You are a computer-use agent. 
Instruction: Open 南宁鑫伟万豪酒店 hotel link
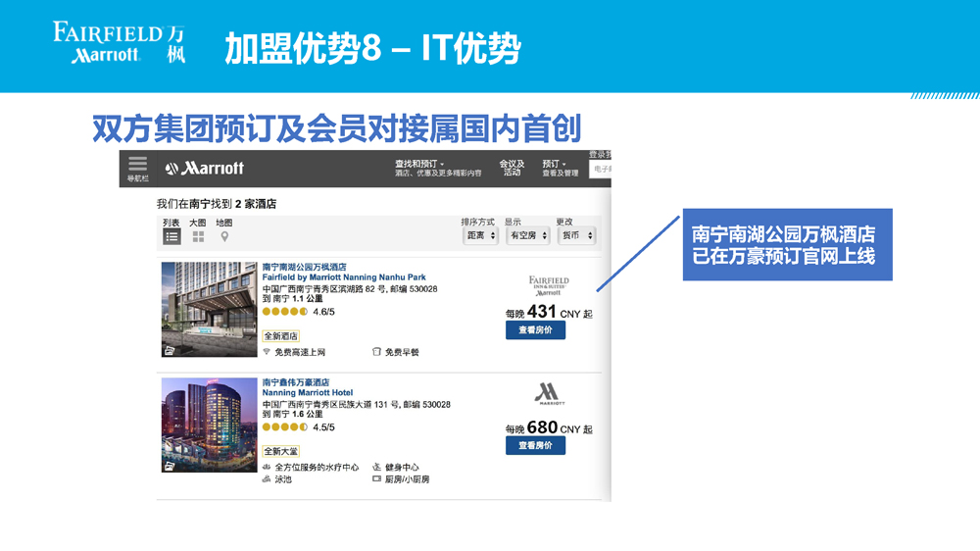(x=296, y=382)
